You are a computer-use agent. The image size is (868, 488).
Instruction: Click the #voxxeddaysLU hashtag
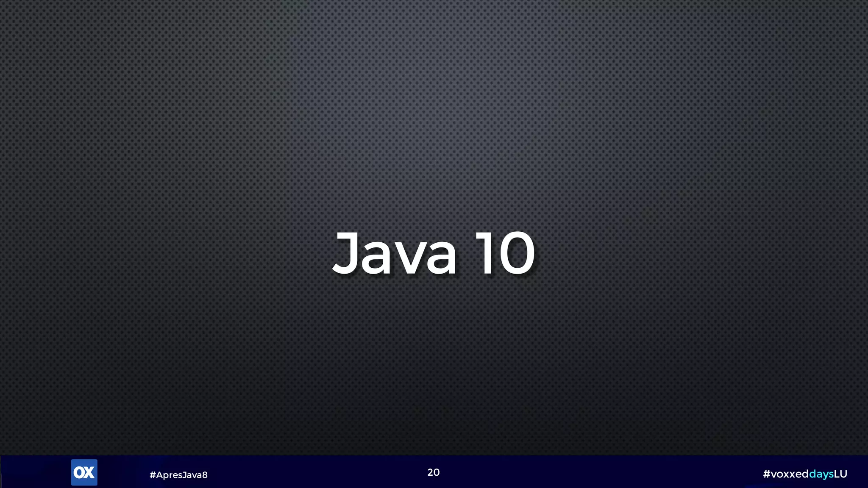point(805,474)
